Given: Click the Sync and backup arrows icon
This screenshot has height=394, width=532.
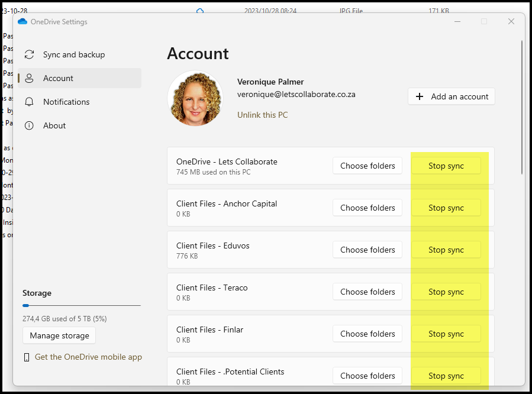Looking at the screenshot, I should pos(29,54).
